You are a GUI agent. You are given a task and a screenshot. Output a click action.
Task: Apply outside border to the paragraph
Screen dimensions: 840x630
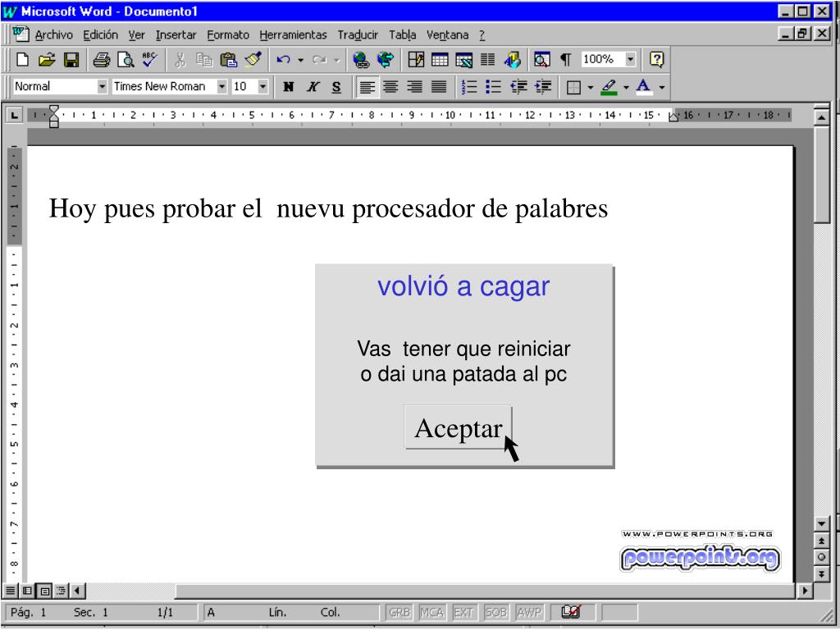click(x=573, y=87)
